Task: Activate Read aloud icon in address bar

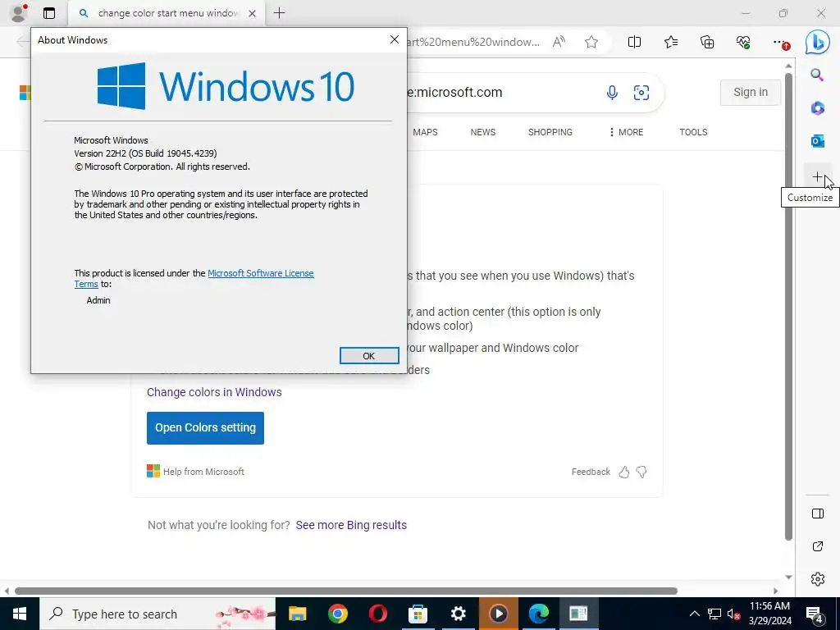Action: tap(559, 42)
